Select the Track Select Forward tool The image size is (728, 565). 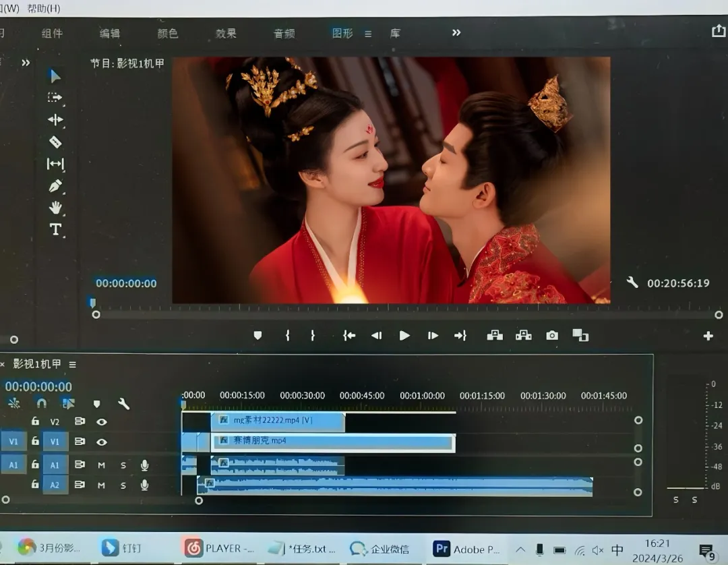[55, 98]
